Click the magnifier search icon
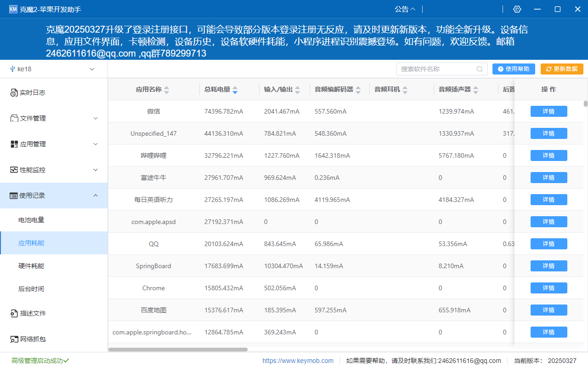588x368 pixels. (480, 69)
